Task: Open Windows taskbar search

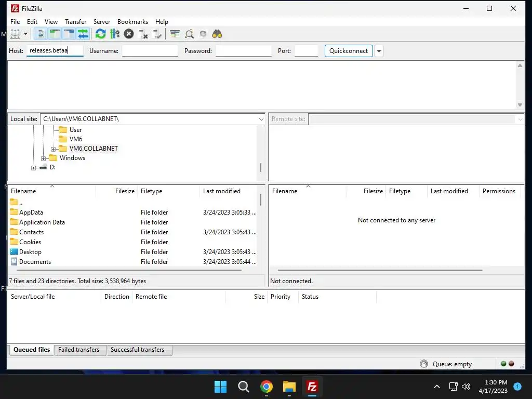Action: (x=244, y=387)
